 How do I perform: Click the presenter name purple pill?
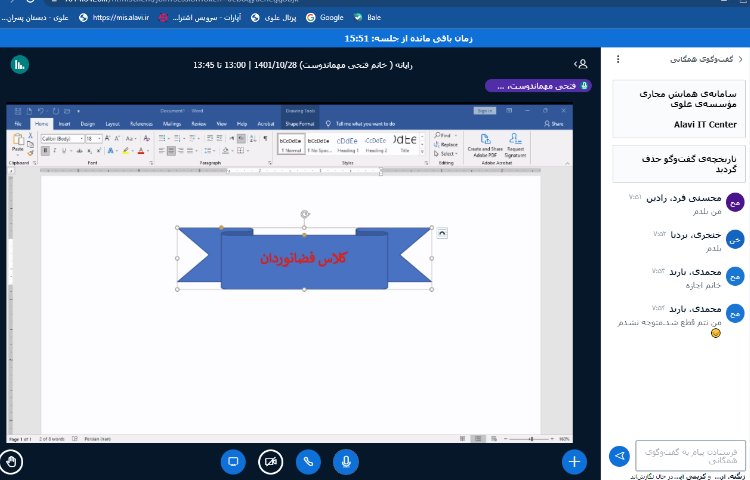tap(536, 86)
